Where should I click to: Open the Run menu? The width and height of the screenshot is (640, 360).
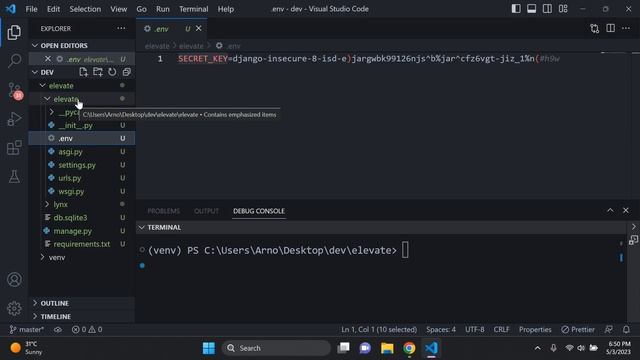[162, 9]
